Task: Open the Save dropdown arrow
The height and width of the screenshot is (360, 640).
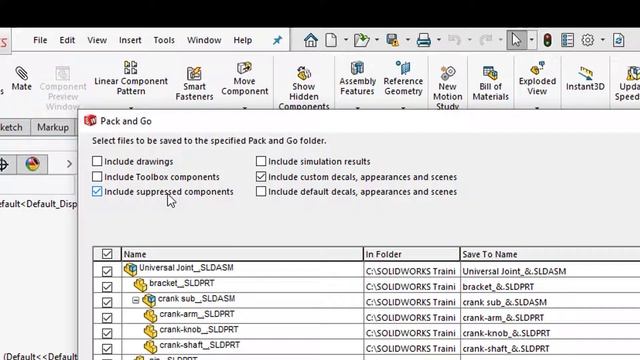Action: (x=407, y=40)
